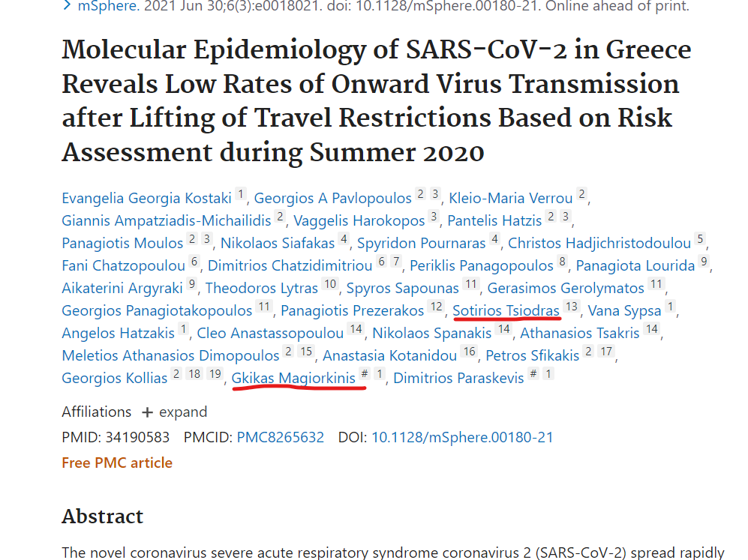
Task: Open author Meletios Athanasios Dimopoulos
Action: (170, 355)
